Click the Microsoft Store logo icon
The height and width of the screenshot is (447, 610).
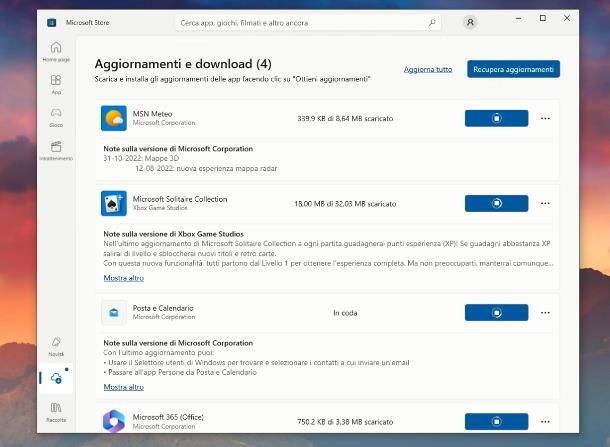pyautogui.click(x=51, y=23)
